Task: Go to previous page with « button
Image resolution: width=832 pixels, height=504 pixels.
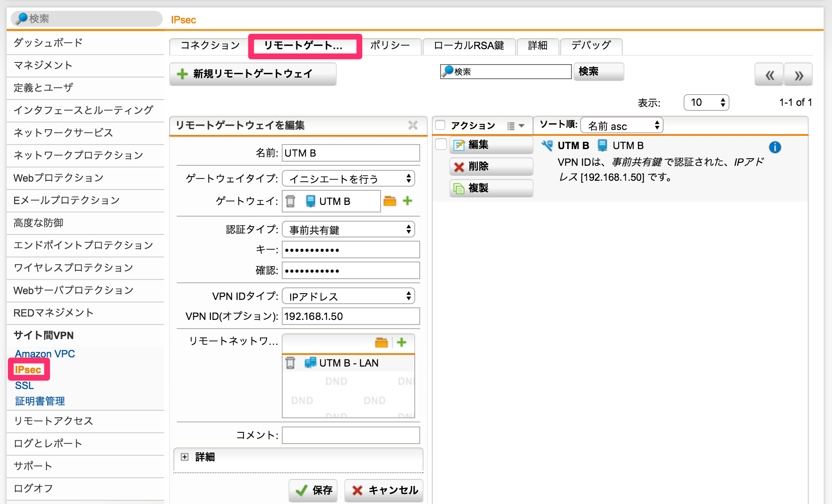Action: point(769,75)
